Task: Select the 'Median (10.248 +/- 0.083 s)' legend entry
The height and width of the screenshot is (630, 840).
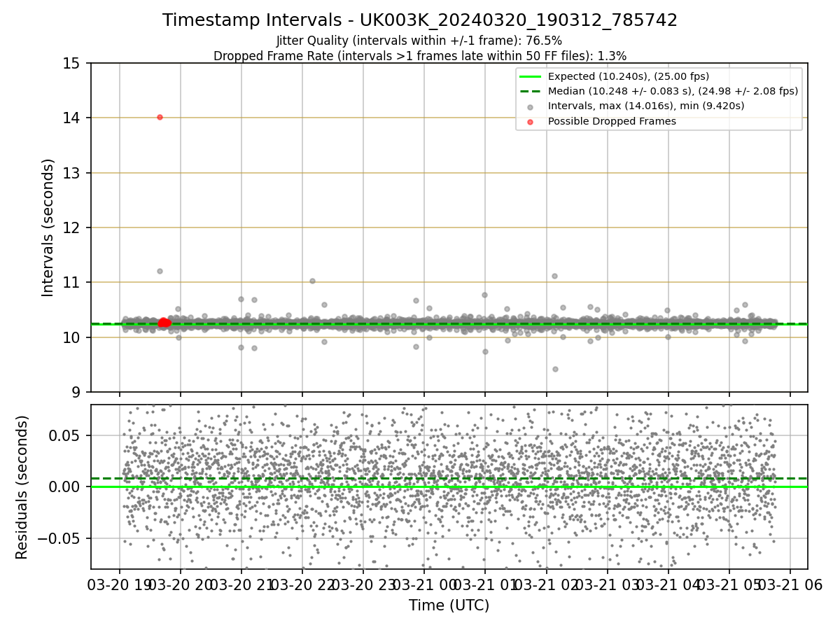Action: click(659, 91)
